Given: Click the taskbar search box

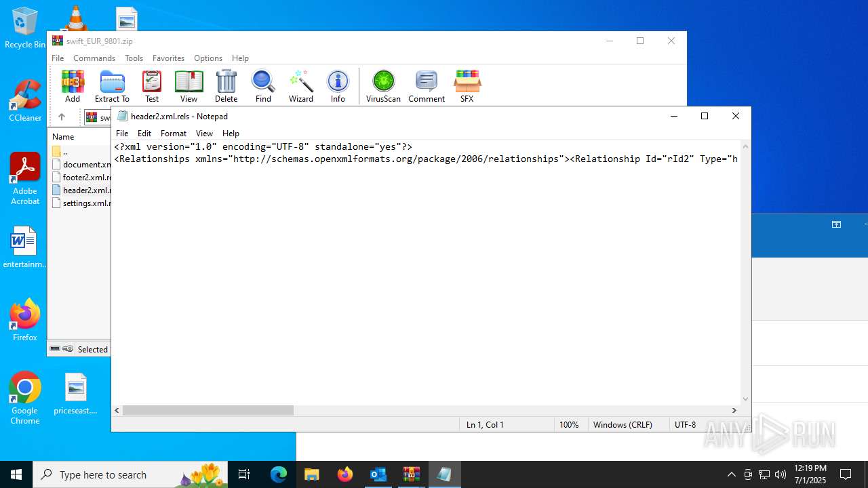Looking at the screenshot, I should point(130,474).
